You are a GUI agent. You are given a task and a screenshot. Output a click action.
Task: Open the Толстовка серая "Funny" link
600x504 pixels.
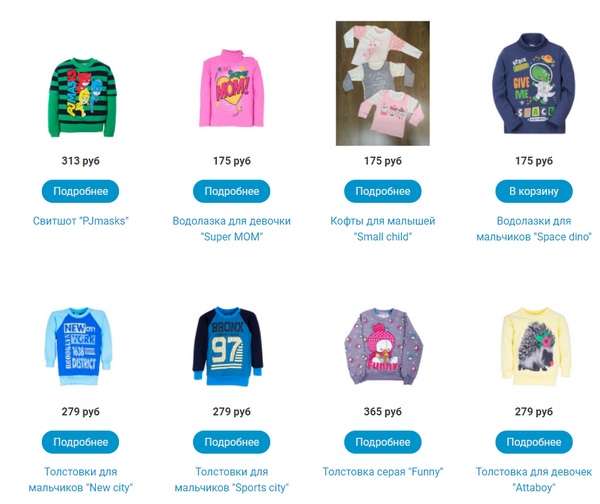383,471
